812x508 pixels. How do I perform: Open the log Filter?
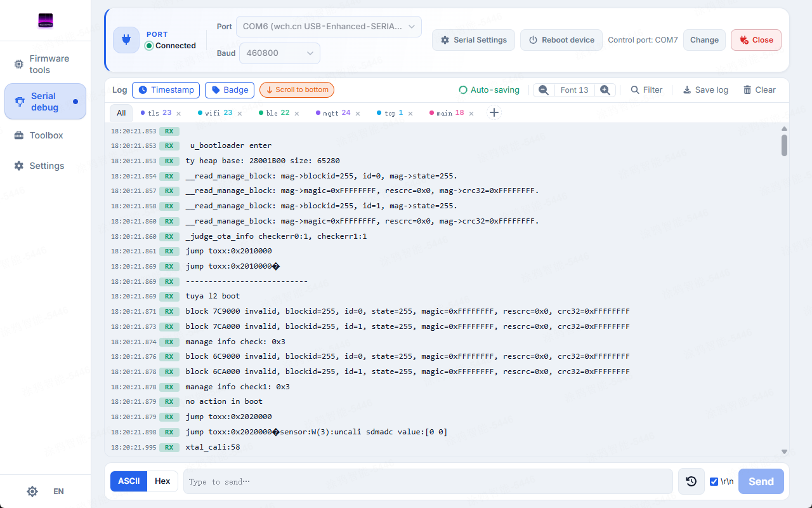point(646,90)
